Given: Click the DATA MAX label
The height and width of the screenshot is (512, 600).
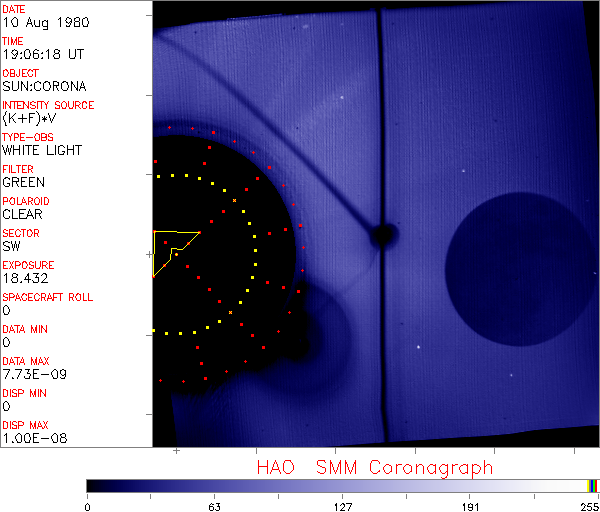Looking at the screenshot, I should (26, 361).
